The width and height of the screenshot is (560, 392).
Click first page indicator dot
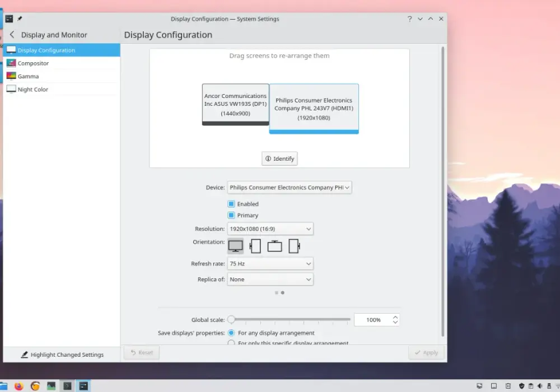click(277, 293)
